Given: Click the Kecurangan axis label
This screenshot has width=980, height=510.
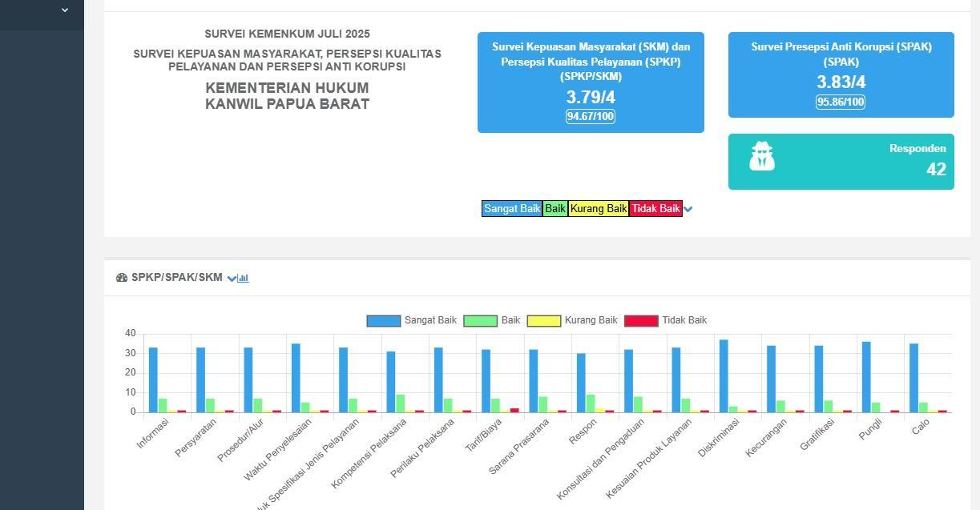Looking at the screenshot, I should point(767,437).
